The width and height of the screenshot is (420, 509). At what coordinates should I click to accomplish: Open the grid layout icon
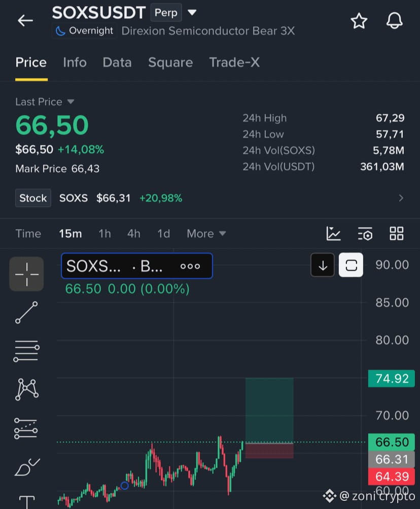(396, 233)
